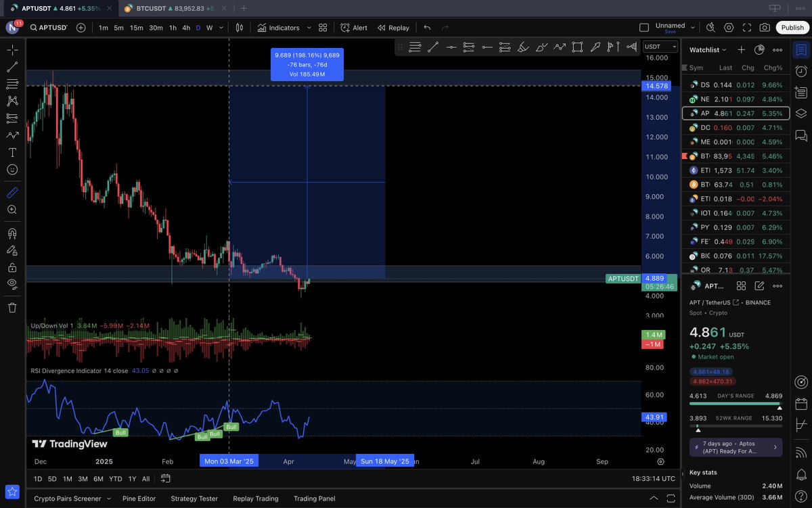Set the chart range to 3M
Screen dimensions: 812x508
point(83,479)
